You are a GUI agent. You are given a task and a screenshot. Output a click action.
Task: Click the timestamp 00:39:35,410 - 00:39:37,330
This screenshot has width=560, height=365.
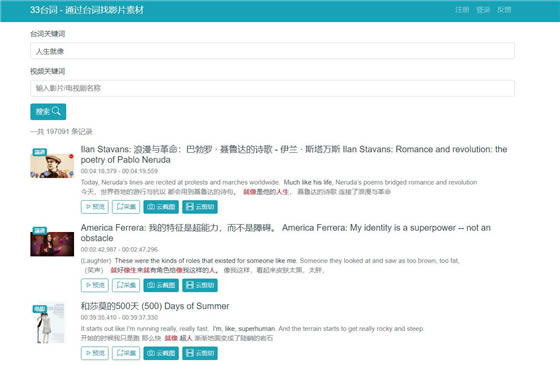tap(119, 318)
